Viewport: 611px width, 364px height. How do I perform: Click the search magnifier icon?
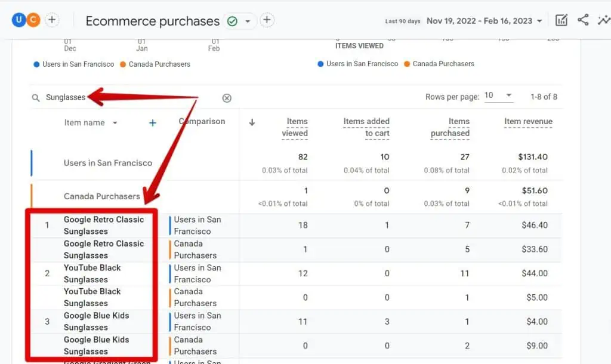(36, 98)
